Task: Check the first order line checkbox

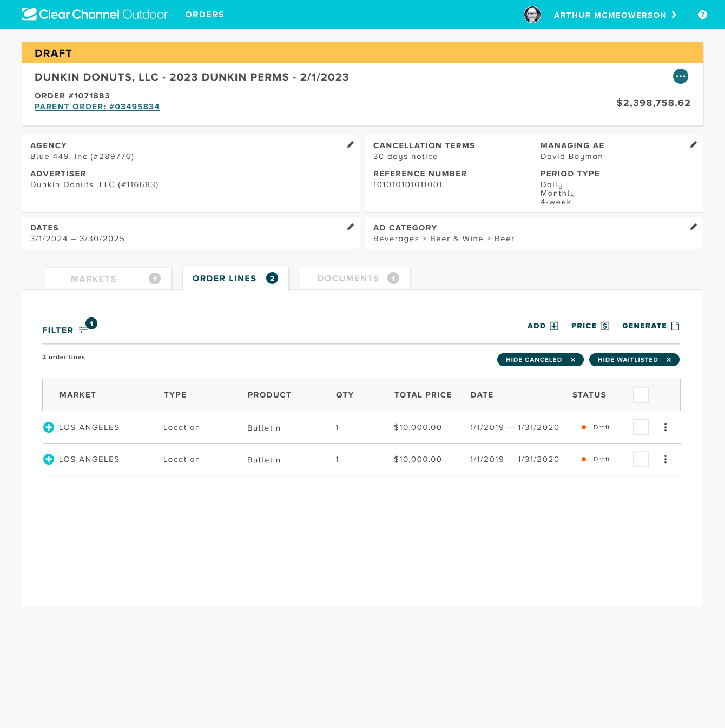Action: [x=641, y=427]
